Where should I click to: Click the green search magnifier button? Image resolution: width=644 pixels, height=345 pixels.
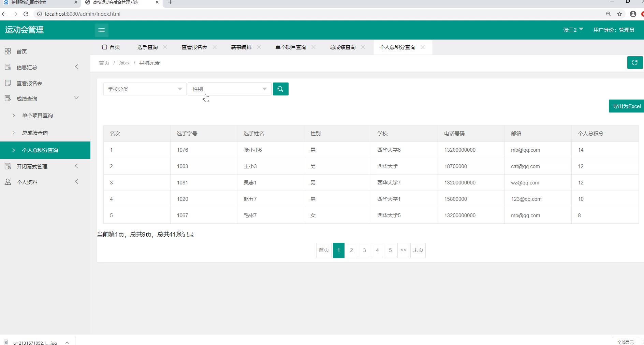click(x=280, y=89)
